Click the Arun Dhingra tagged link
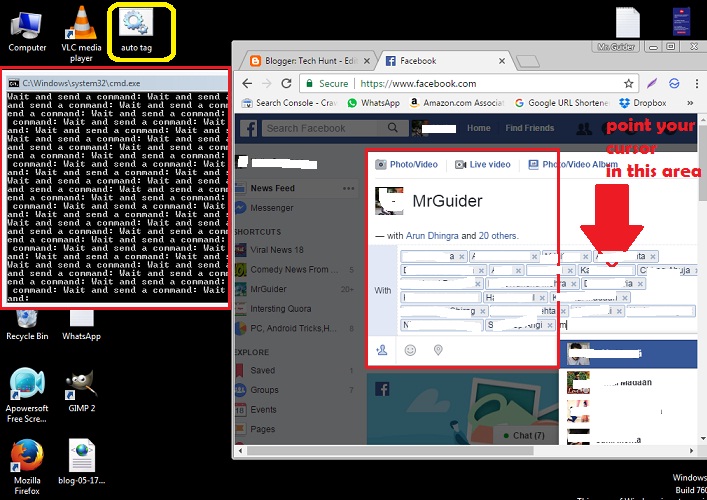This screenshot has height=500, width=707. [x=432, y=236]
